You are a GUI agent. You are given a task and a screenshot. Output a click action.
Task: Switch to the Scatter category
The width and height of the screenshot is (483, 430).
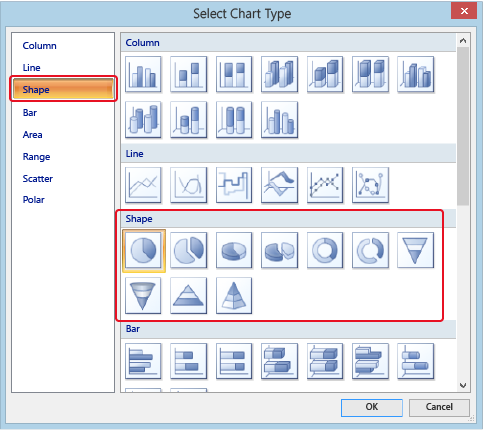pyautogui.click(x=38, y=179)
